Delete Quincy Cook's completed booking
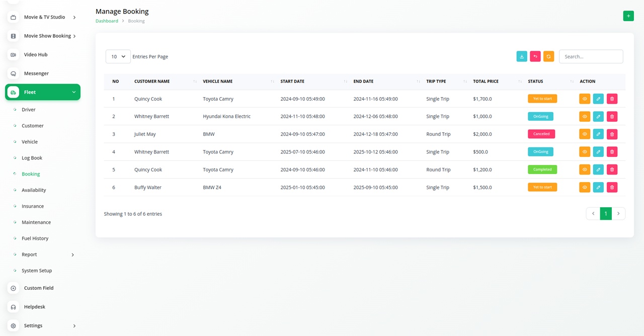 [x=612, y=170]
